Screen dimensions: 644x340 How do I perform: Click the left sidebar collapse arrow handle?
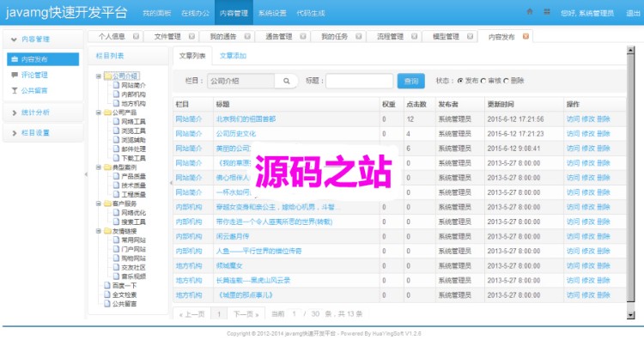click(86, 174)
